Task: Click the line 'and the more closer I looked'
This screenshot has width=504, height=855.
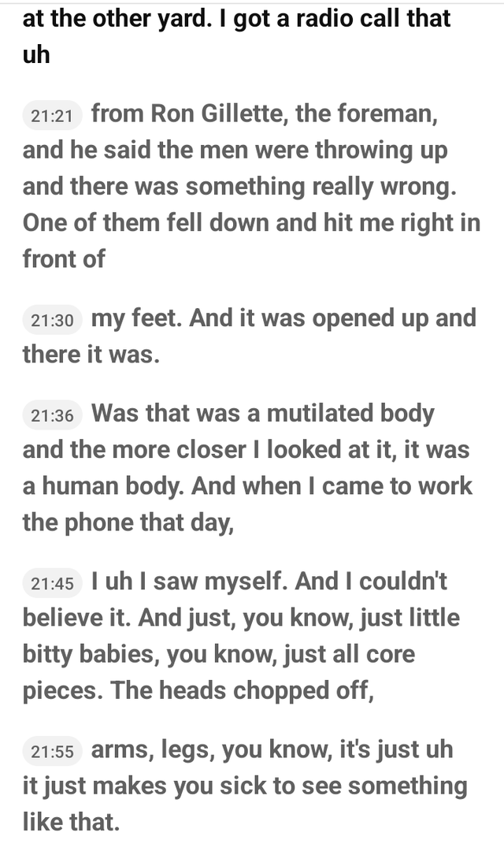Action: pos(246,449)
